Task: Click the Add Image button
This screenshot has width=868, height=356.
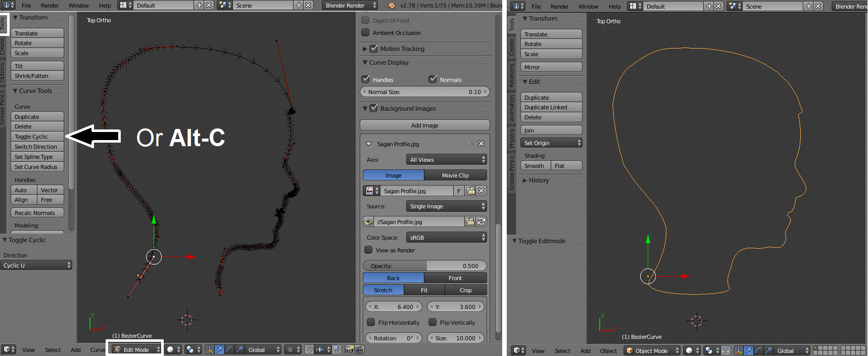Action: [x=425, y=125]
